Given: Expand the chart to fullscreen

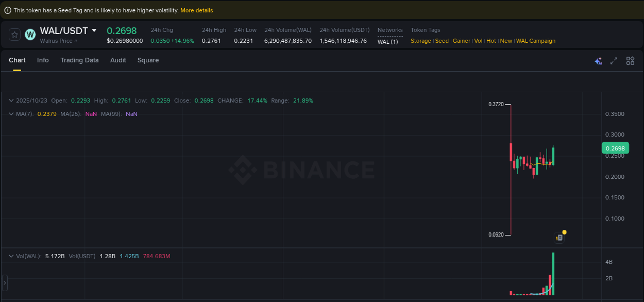Looking at the screenshot, I should [x=614, y=60].
